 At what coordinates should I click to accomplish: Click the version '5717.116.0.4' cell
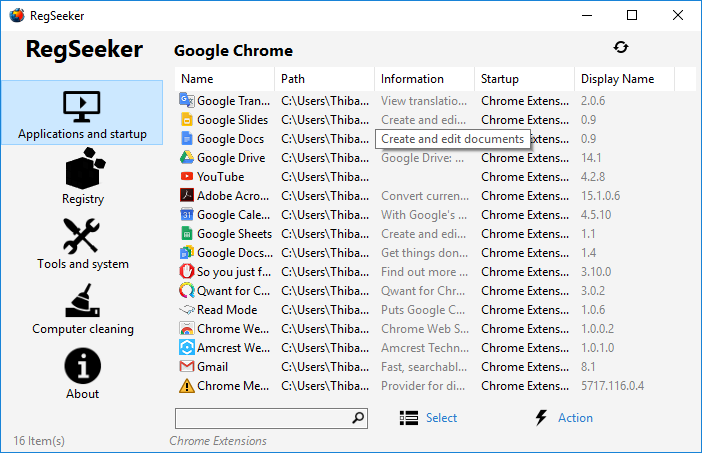612,385
